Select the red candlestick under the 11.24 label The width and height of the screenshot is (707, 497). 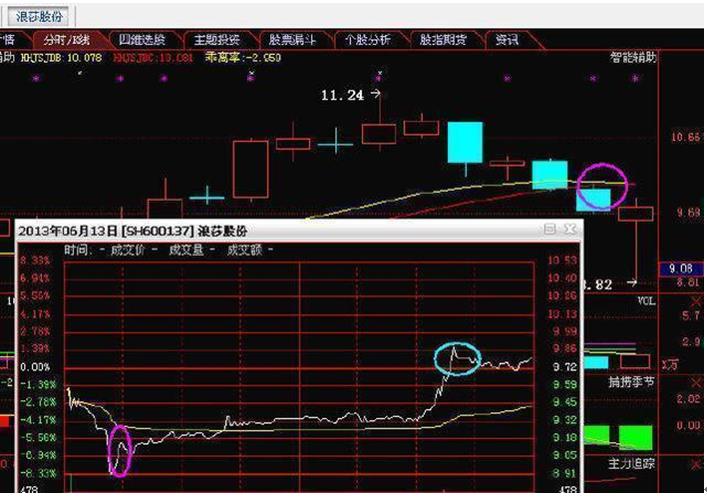point(379,134)
